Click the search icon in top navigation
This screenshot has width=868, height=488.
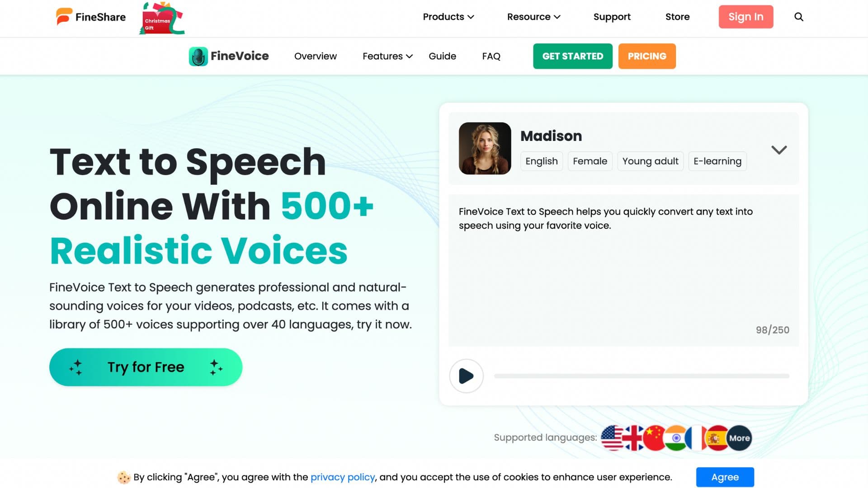[799, 17]
